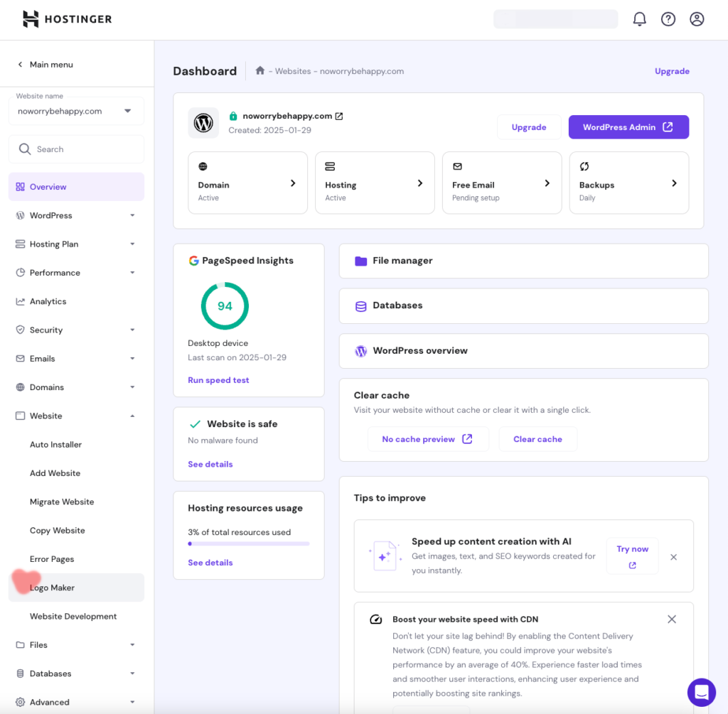Click the hosting resources usage progress bar

[249, 543]
